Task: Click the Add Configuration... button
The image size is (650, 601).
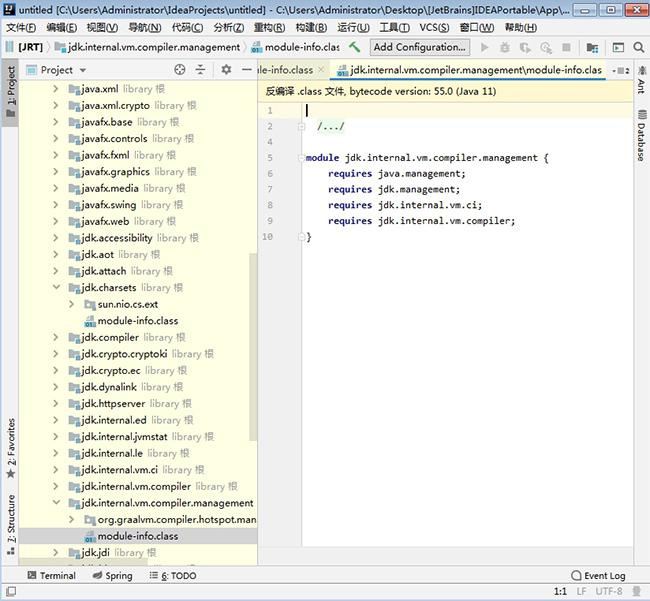Action: coord(420,47)
